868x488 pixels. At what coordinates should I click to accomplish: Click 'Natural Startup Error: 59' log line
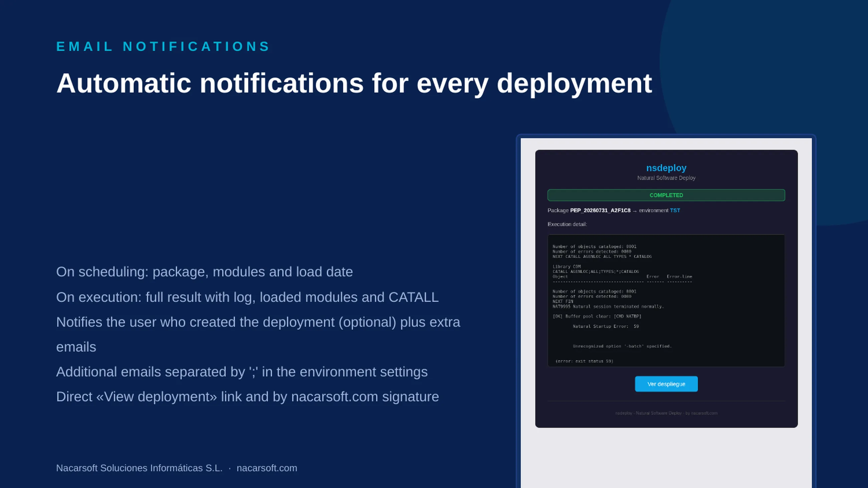pos(606,326)
